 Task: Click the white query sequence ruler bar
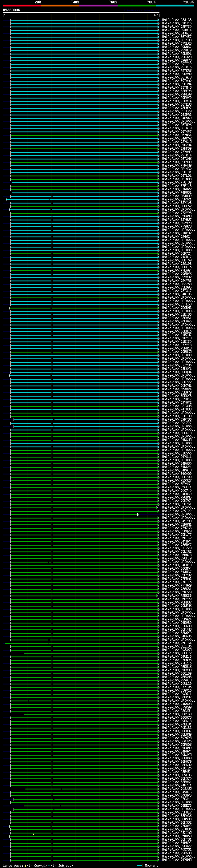click(81, 13)
